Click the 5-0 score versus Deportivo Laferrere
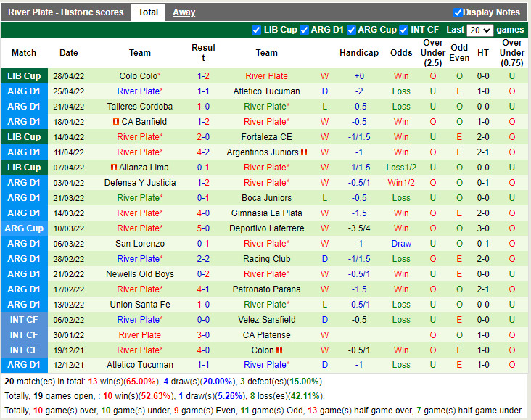531x420 pixels. pyautogui.click(x=203, y=228)
